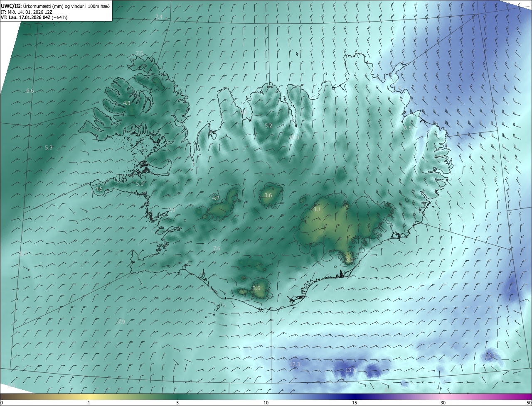Image resolution: width=532 pixels, height=406 pixels.
Task: Click the initial time line 'IT: Mið. 14. 01. 2026 12Z'
Action: point(27,12)
